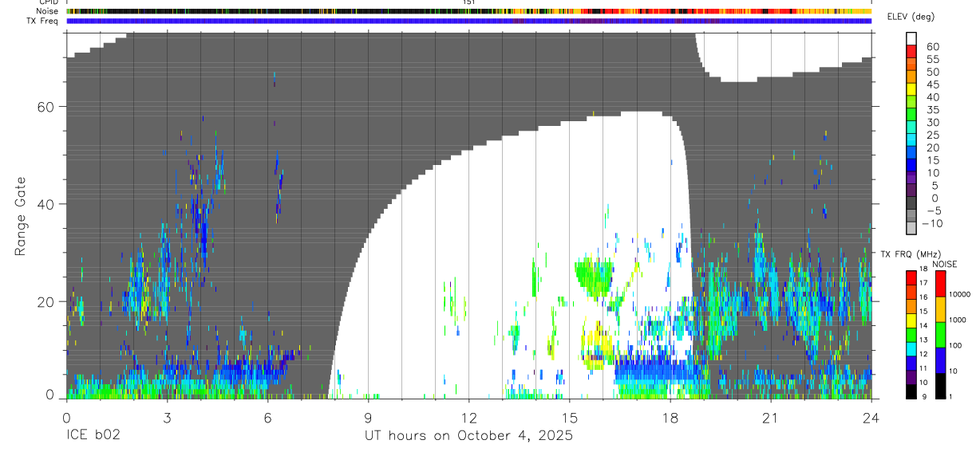Click the cyan 12–13 MHz TX FRQ segment
The height and width of the screenshot is (452, 980).
(911, 348)
